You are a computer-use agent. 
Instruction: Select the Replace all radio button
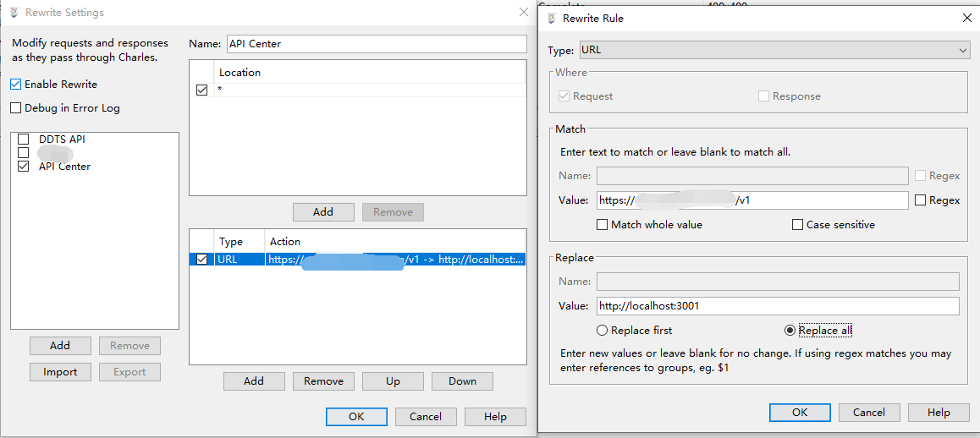[790, 330]
